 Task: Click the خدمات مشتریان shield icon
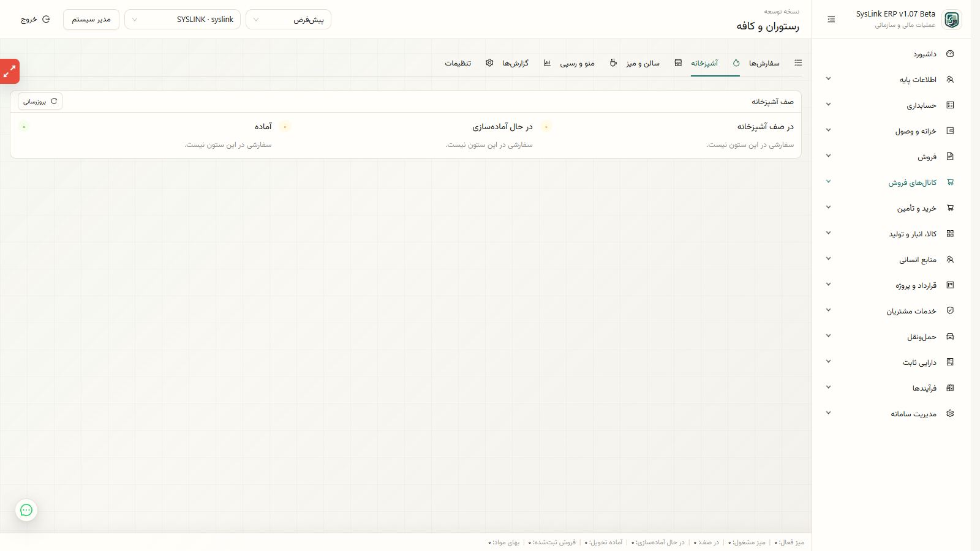pyautogui.click(x=950, y=311)
